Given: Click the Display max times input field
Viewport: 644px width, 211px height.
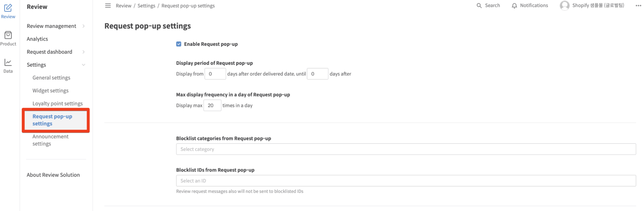Looking at the screenshot, I should (212, 105).
